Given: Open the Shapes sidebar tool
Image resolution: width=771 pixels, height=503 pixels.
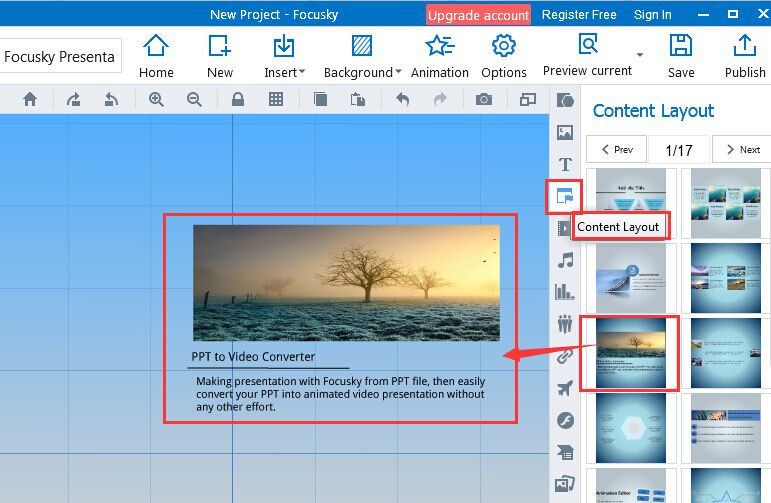Looking at the screenshot, I should pyautogui.click(x=565, y=100).
